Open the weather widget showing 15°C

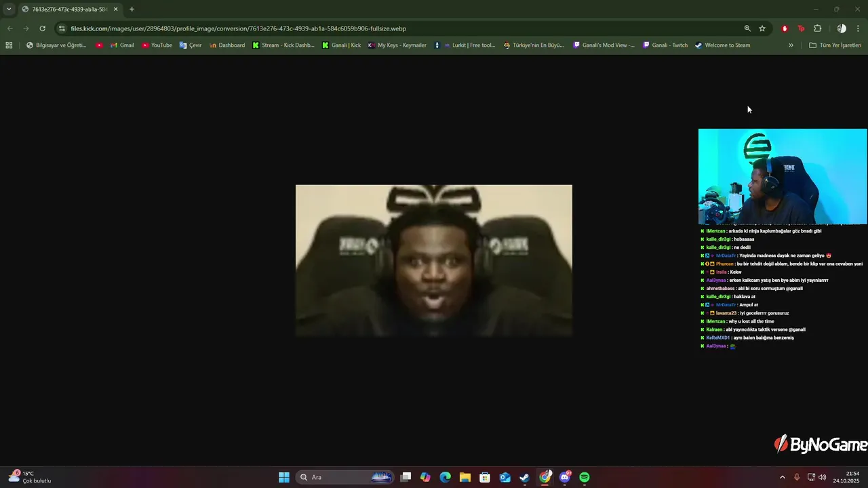(x=30, y=477)
